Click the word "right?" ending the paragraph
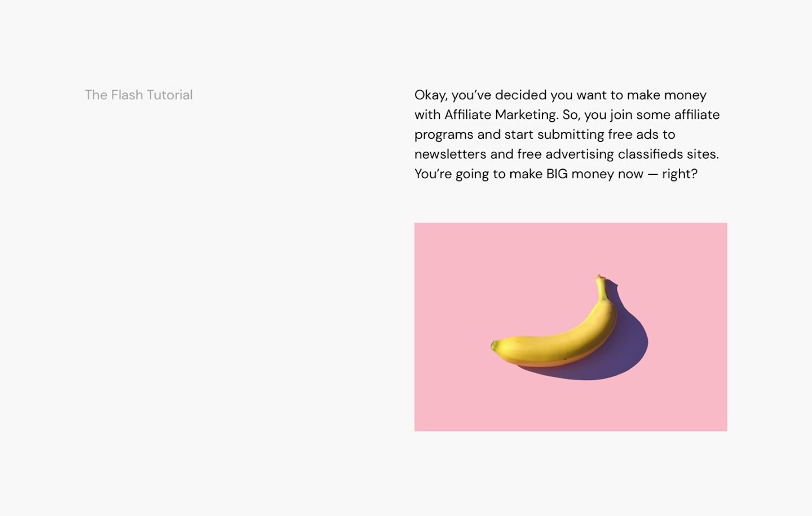Screen dimensions: 812x516 (680, 174)
